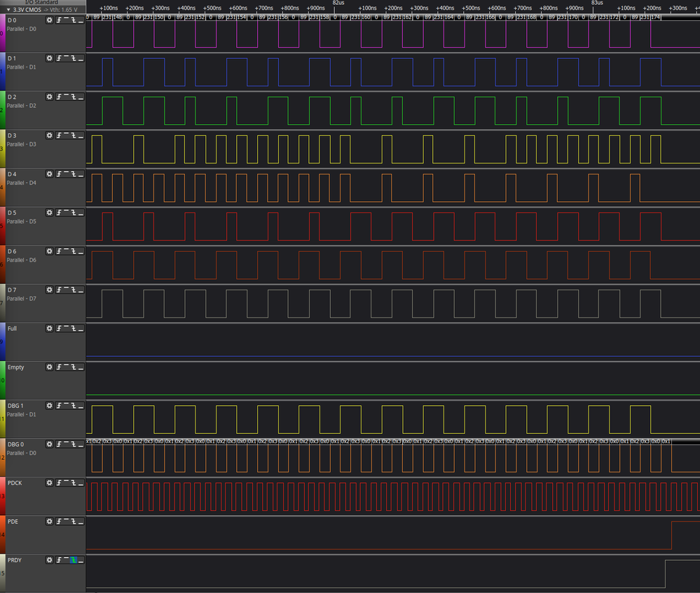Image resolution: width=700 pixels, height=593 pixels.
Task: Click the 83us timeline label
Action: (x=597, y=3)
